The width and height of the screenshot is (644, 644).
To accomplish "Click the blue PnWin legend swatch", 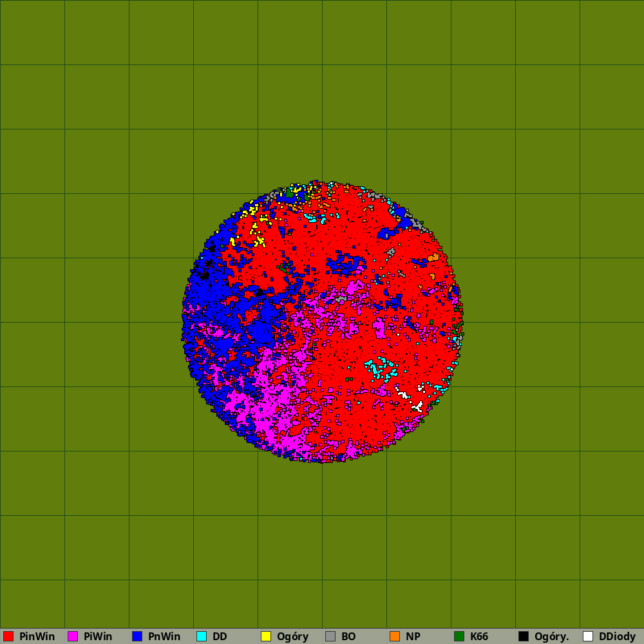I will coord(137,636).
